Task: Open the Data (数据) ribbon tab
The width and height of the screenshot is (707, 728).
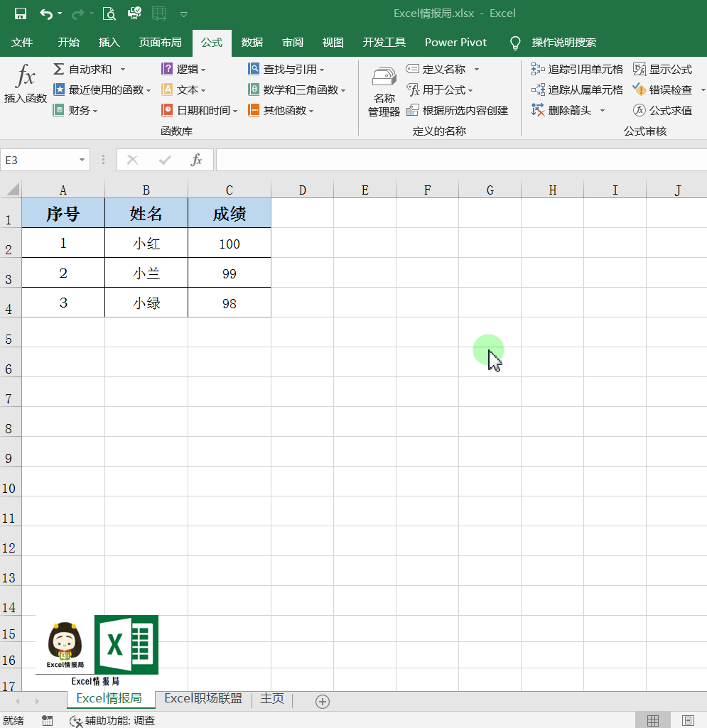Action: 252,43
